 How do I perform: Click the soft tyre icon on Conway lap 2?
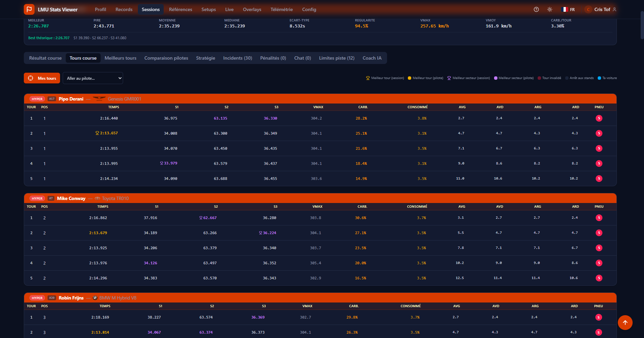pos(599,233)
